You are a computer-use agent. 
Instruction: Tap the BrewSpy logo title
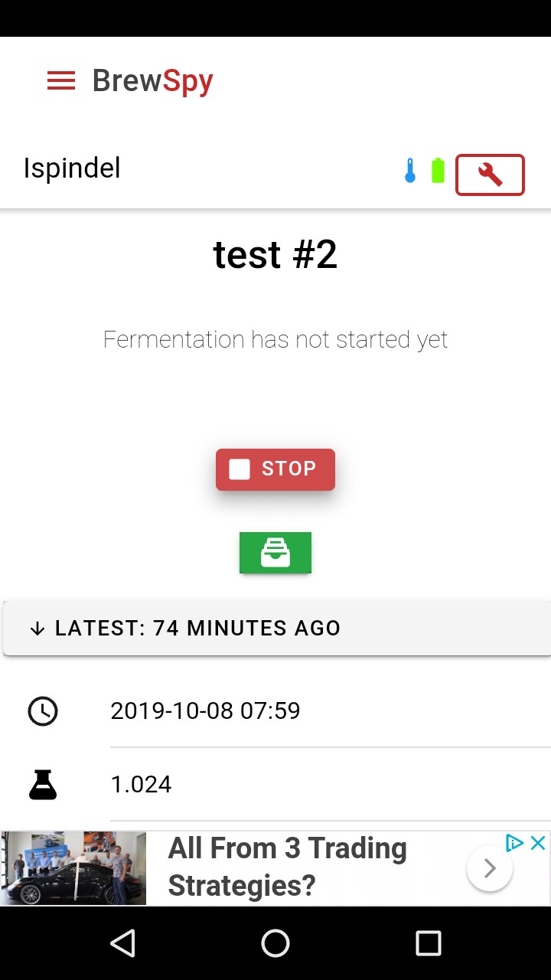pyautogui.click(x=152, y=80)
